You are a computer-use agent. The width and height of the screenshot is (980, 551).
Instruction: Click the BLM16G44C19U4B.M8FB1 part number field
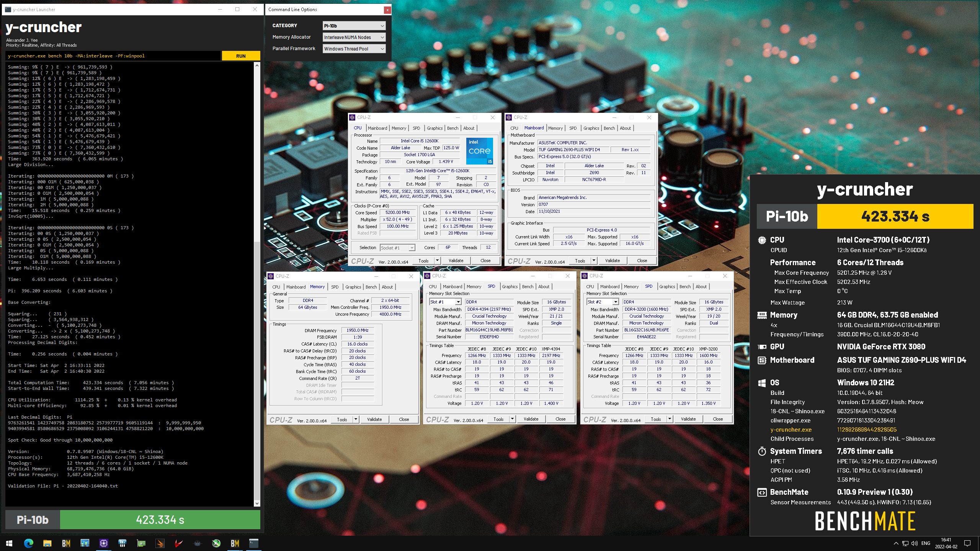(489, 330)
